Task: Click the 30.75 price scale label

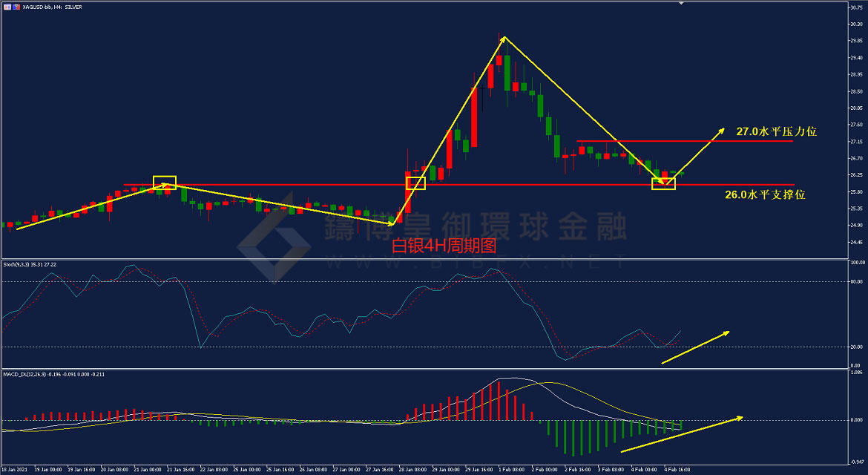Action: click(856, 7)
